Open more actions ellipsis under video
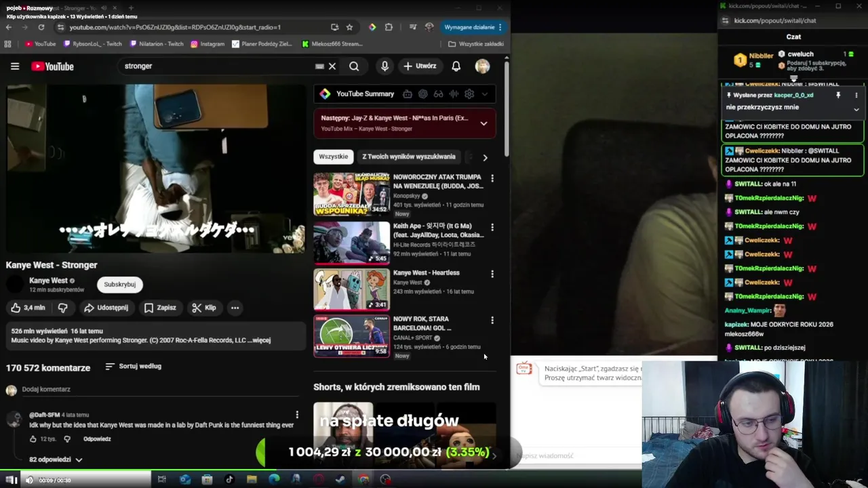This screenshot has height=488, width=868. click(x=235, y=308)
